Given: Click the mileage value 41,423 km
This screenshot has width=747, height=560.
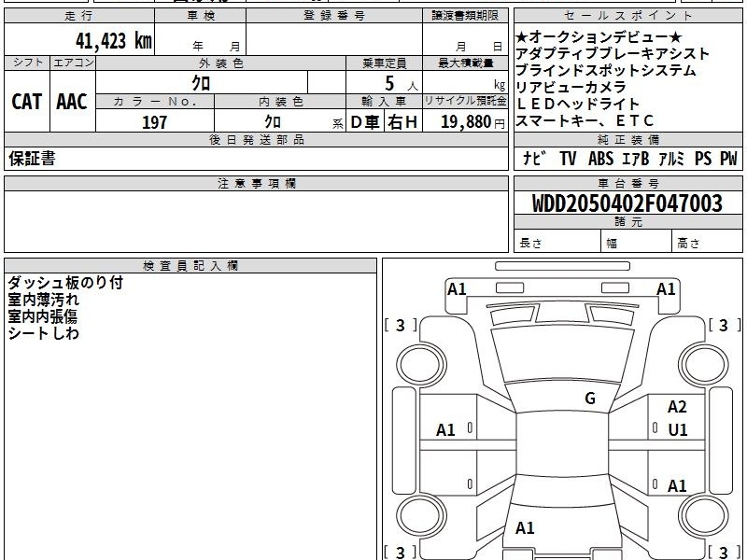Looking at the screenshot, I should coord(114,41).
